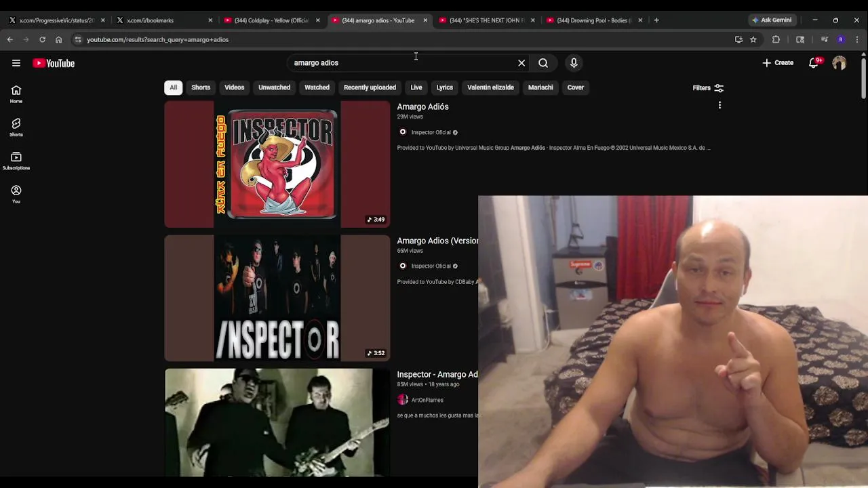Open Shorts in the left sidebar

pos(16,127)
